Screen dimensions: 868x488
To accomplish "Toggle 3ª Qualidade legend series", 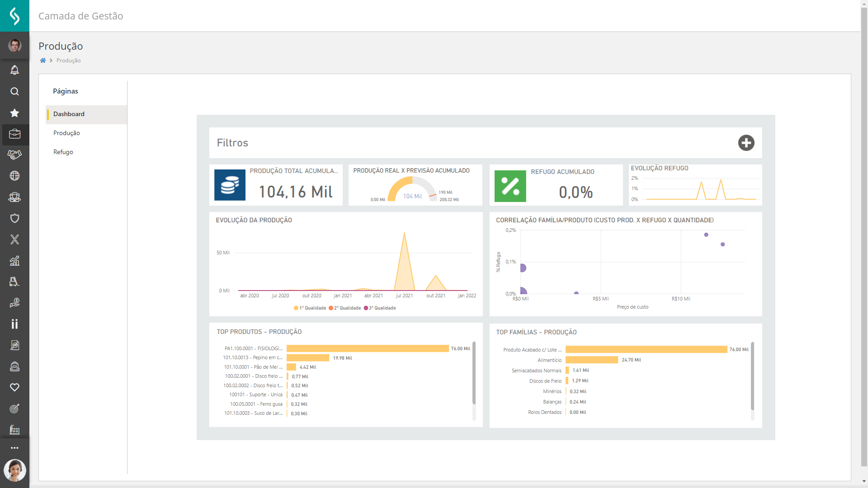I will click(x=380, y=308).
